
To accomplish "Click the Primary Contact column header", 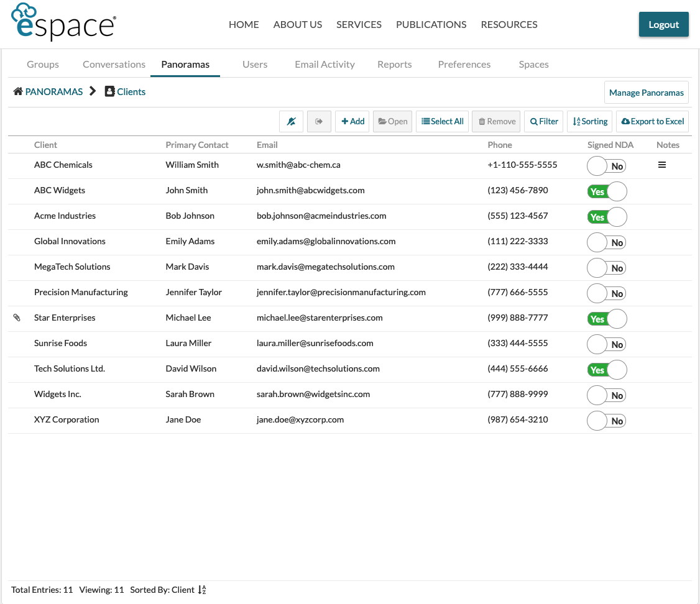I will pyautogui.click(x=197, y=145).
